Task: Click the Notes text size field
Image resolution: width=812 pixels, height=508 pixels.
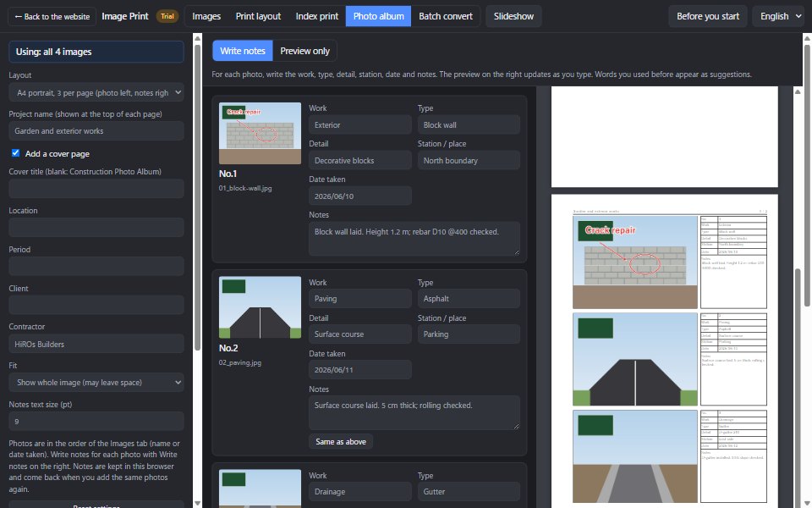Action: click(x=96, y=422)
